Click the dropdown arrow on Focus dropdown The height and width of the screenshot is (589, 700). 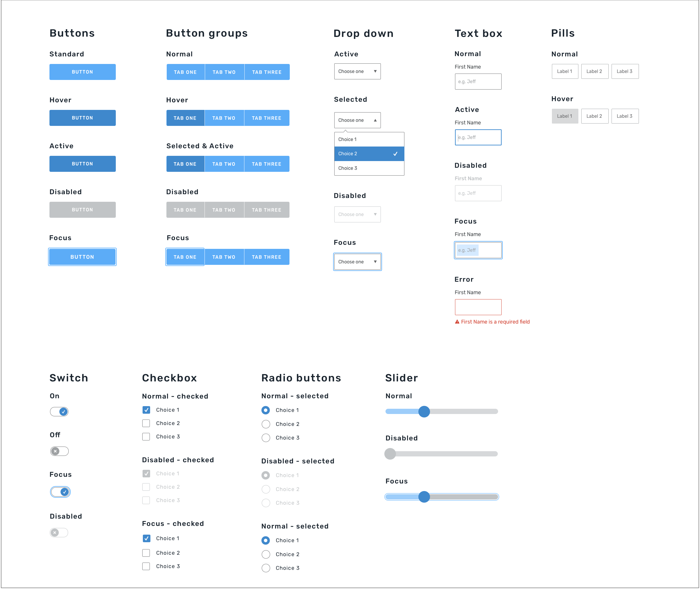[x=374, y=261]
